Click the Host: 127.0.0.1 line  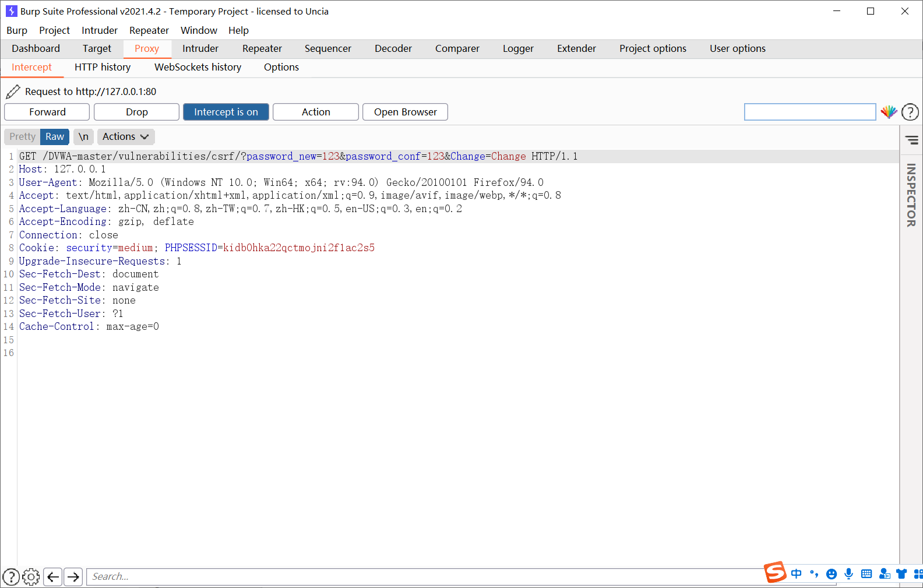62,169
